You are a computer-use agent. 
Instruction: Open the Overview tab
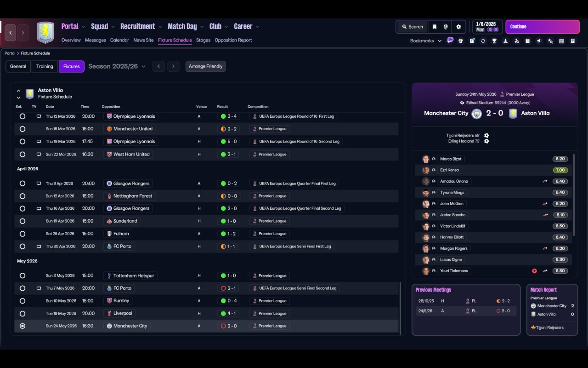71,40
